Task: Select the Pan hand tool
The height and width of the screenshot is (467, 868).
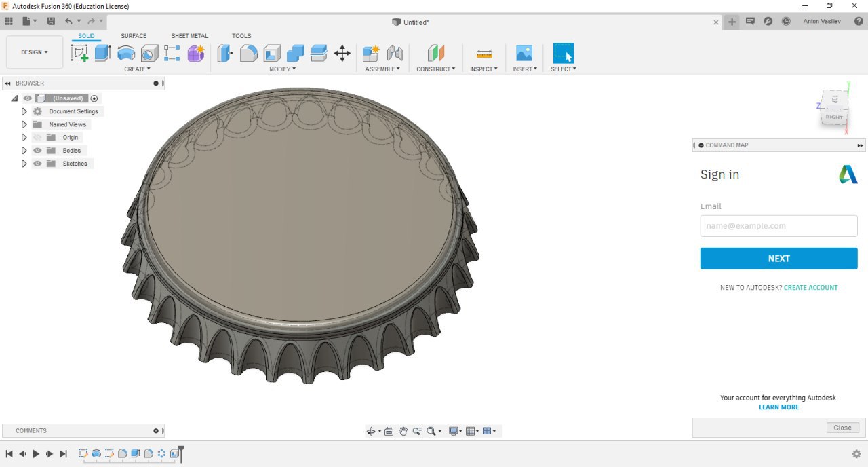Action: tap(403, 431)
